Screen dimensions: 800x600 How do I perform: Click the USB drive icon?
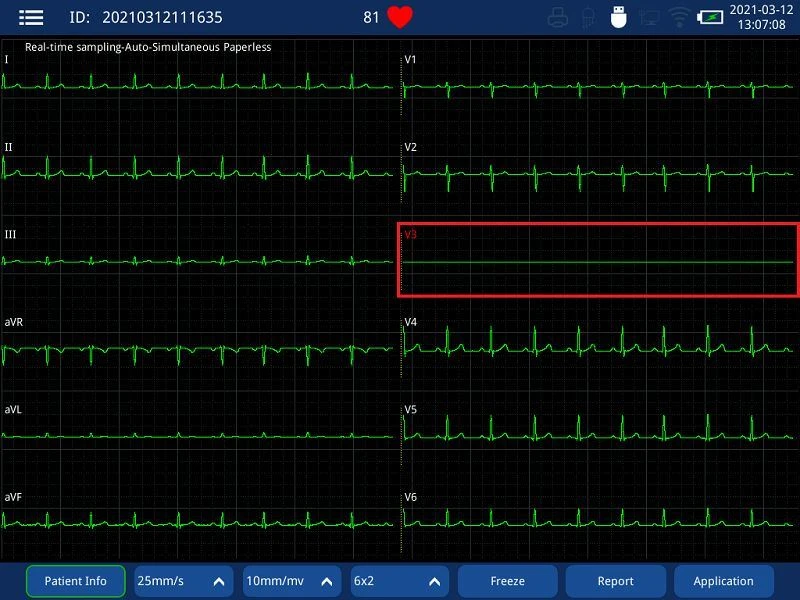pos(618,17)
